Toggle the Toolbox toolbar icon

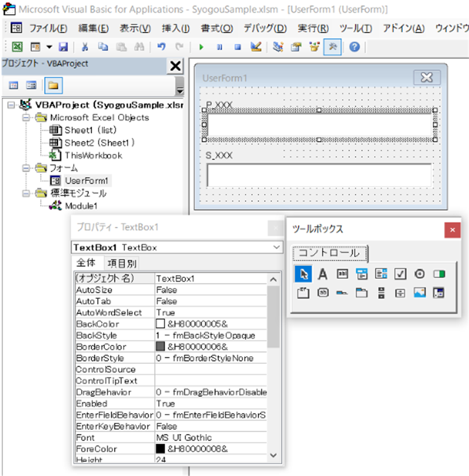click(332, 47)
